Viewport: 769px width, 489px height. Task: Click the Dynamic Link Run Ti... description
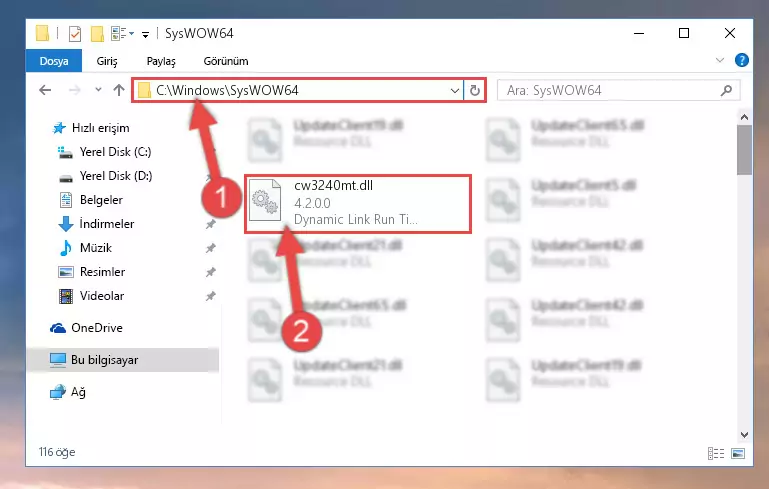(356, 219)
